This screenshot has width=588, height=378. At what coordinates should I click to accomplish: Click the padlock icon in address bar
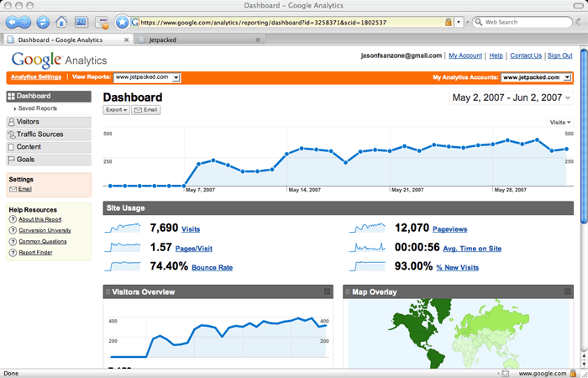pyautogui.click(x=449, y=22)
